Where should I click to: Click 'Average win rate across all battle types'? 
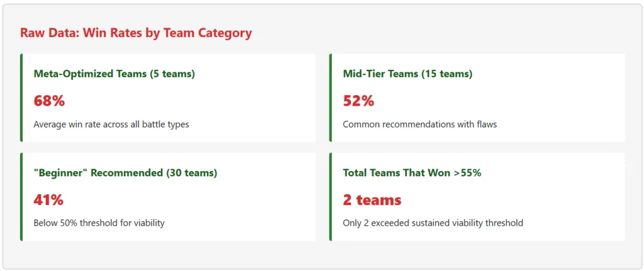point(111,124)
